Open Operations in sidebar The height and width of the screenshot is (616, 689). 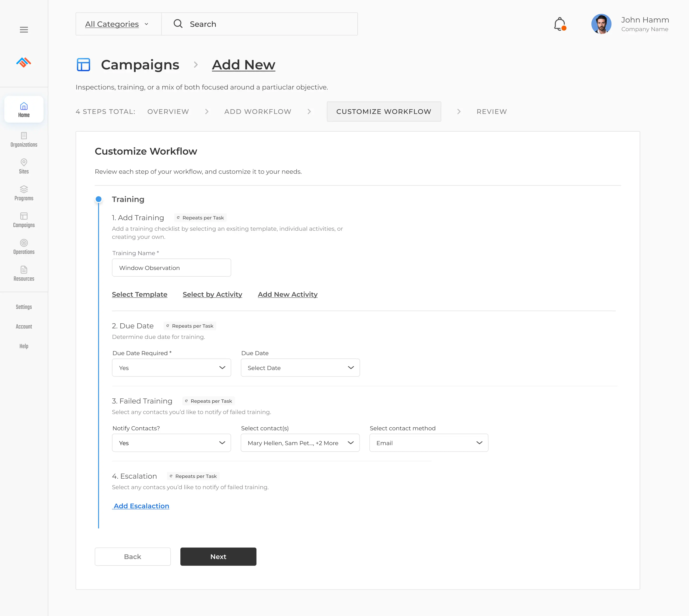pos(24,247)
